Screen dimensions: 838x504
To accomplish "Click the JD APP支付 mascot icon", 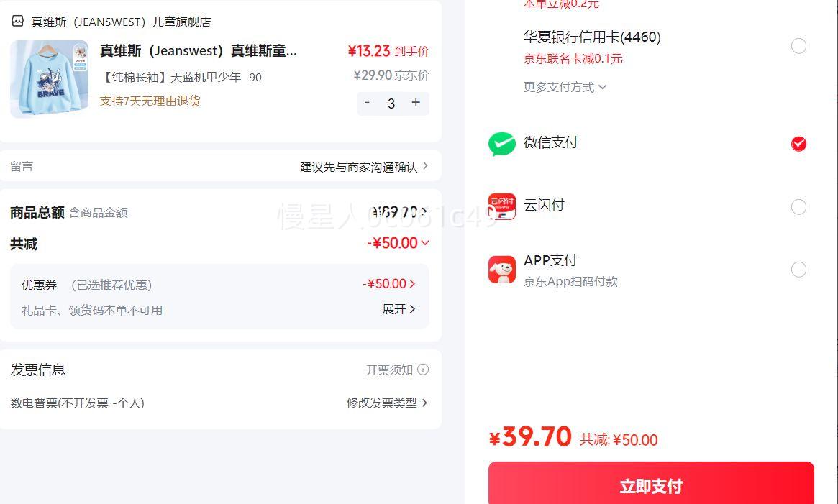I will point(502,270).
